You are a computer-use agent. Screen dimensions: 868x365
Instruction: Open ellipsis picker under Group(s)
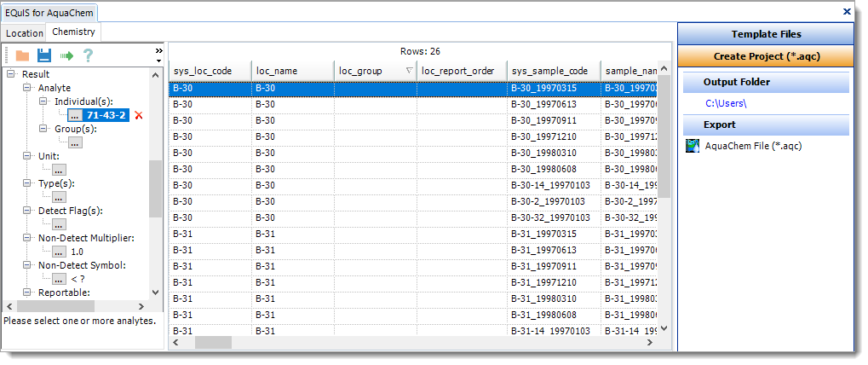75,142
